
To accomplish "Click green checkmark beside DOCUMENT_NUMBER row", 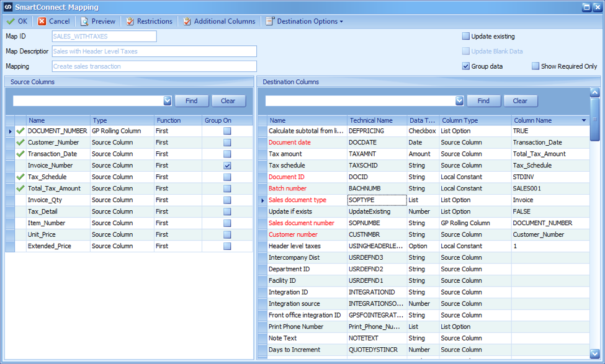I will [x=20, y=131].
